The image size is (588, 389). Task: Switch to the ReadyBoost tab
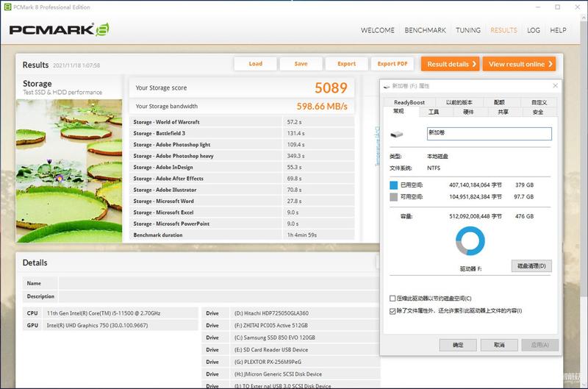pos(409,102)
